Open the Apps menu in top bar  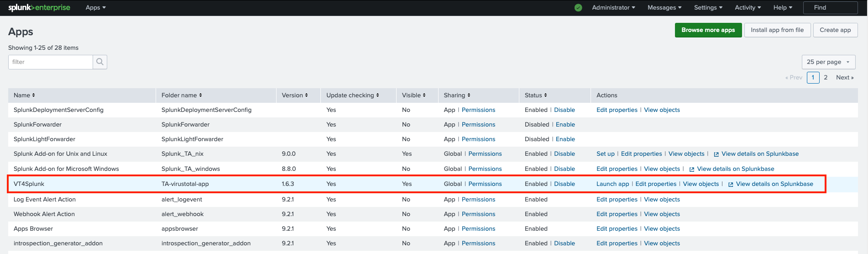tap(96, 8)
